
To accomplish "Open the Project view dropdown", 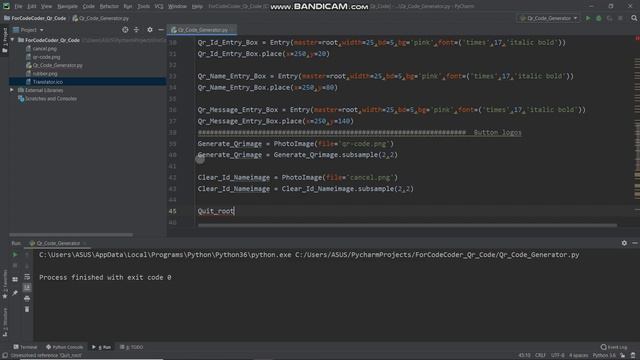I will (28, 30).
